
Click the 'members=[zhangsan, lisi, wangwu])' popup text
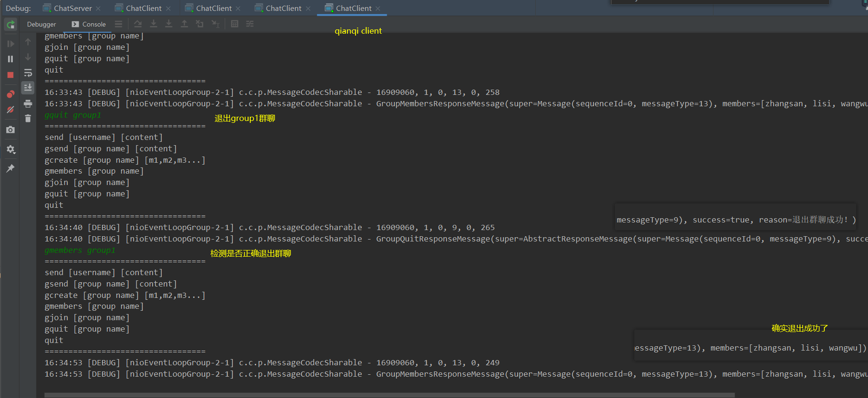coord(788,348)
